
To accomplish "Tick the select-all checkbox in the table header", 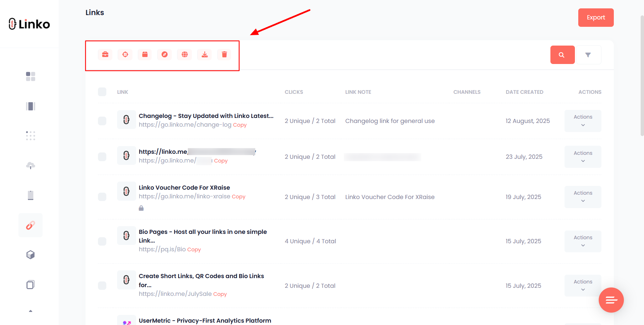I will [102, 92].
